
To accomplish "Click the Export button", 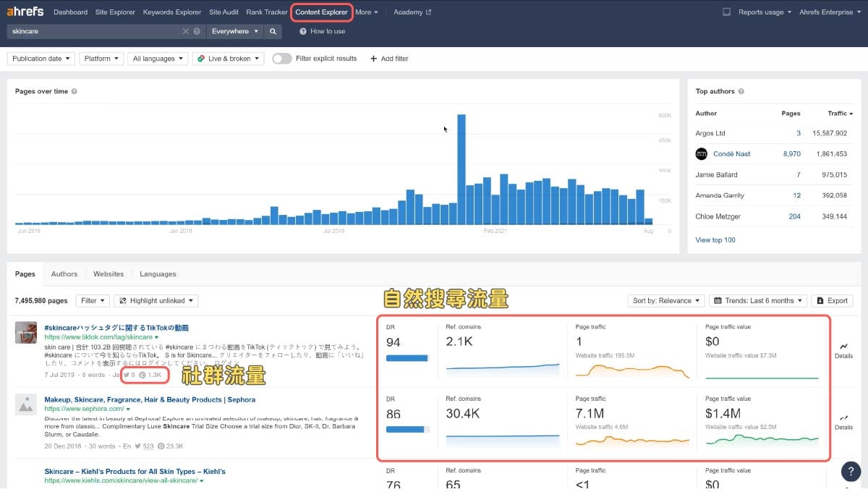I will tap(832, 300).
